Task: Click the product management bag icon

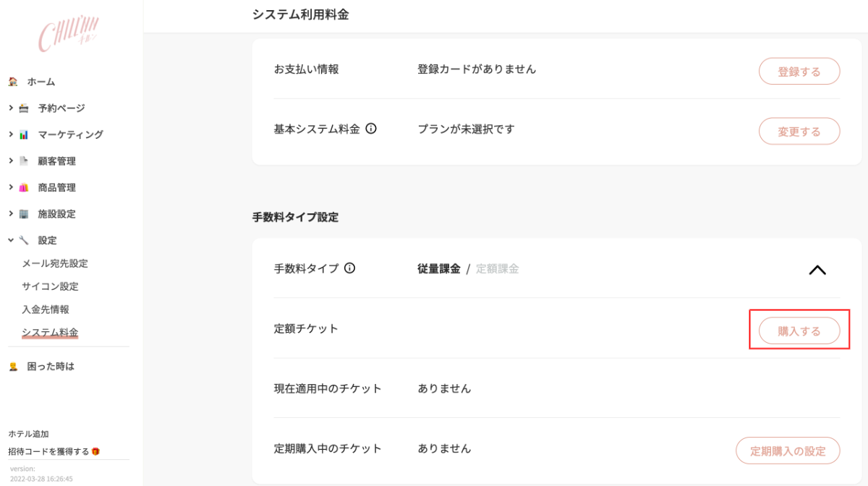Action: coord(24,187)
